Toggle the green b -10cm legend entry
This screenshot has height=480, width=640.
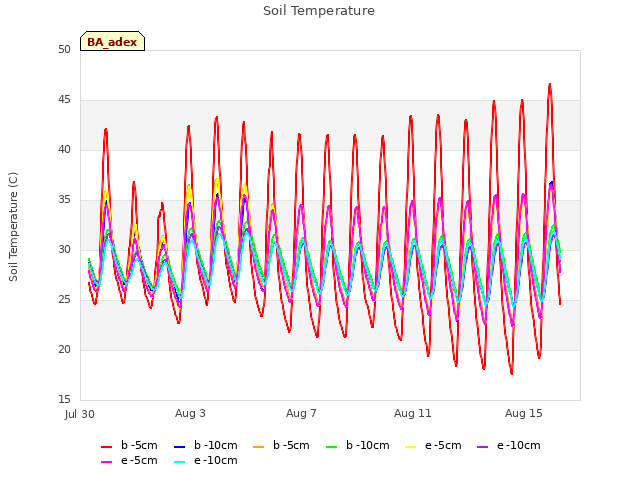pyautogui.click(x=358, y=446)
